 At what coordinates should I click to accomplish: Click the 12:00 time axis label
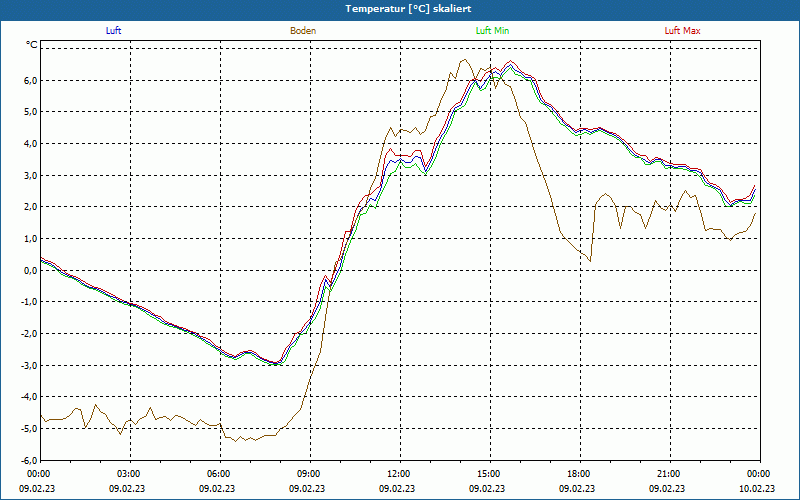(400, 474)
